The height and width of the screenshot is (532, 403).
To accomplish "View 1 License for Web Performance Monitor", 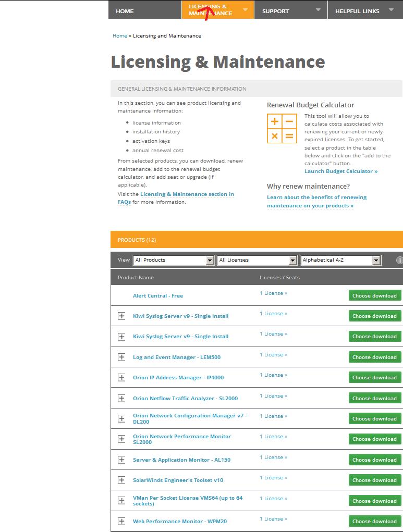I will point(273,519).
